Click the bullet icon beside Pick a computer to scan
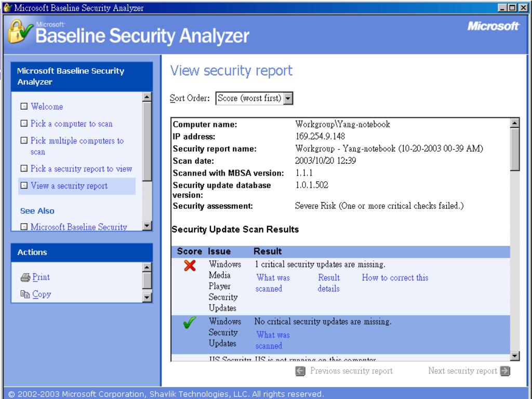This screenshot has width=532, height=399. point(24,123)
